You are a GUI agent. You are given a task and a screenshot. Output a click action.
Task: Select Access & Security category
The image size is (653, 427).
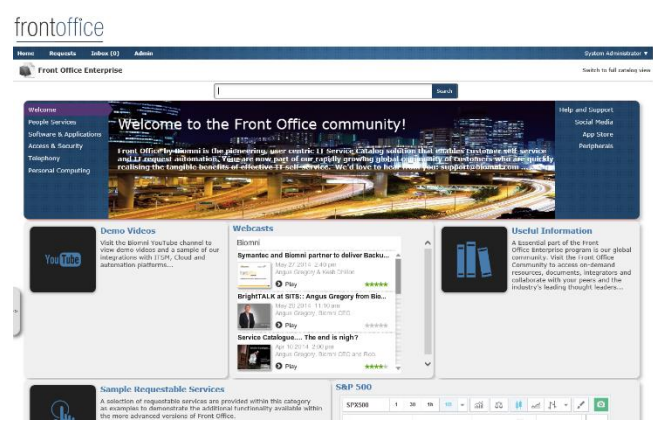coord(55,146)
